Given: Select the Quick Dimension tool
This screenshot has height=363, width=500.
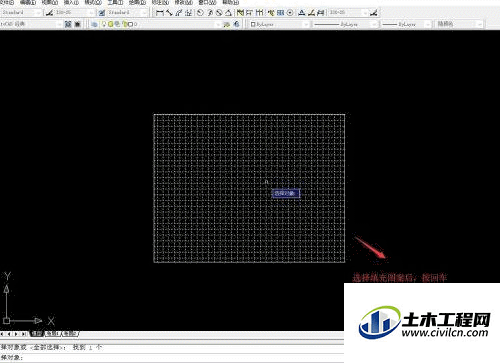Looking at the screenshot, I should click(240, 13).
